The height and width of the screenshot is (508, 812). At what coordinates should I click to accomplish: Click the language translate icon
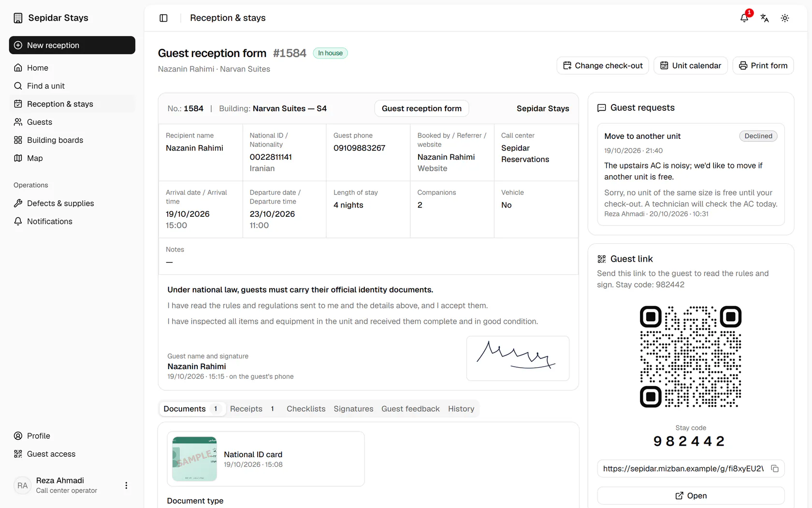765,18
